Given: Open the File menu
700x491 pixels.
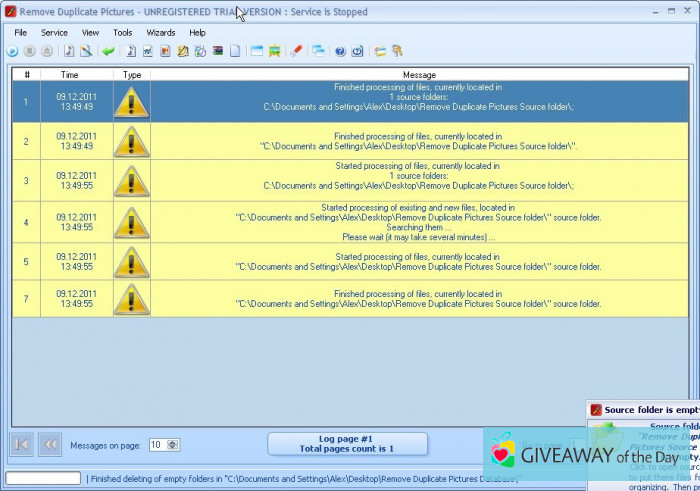Looking at the screenshot, I should 20,32.
